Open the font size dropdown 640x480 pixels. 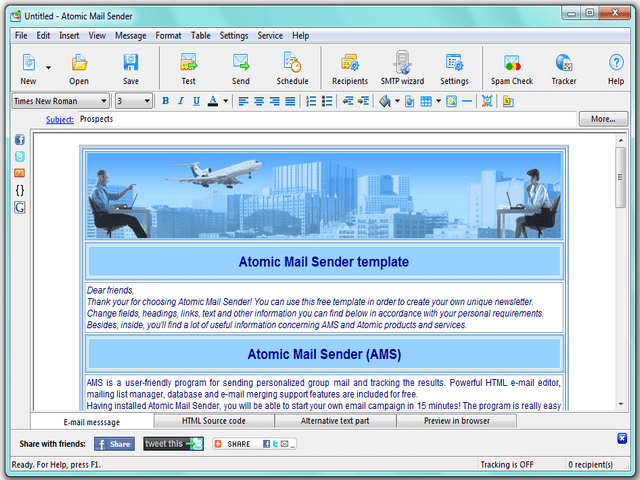coord(147,101)
